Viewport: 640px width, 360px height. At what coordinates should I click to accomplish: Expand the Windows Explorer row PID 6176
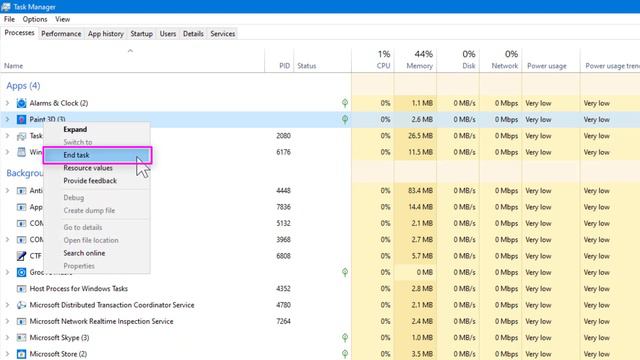7,152
